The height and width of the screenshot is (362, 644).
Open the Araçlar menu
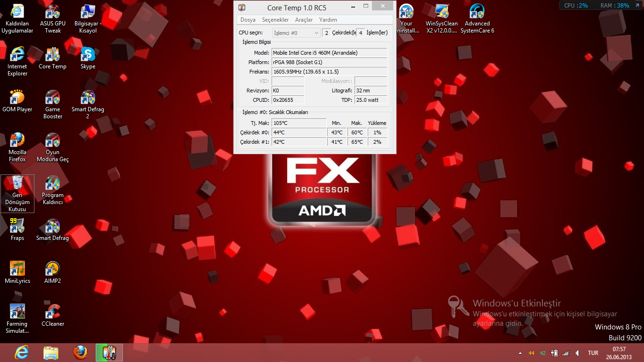[x=304, y=20]
